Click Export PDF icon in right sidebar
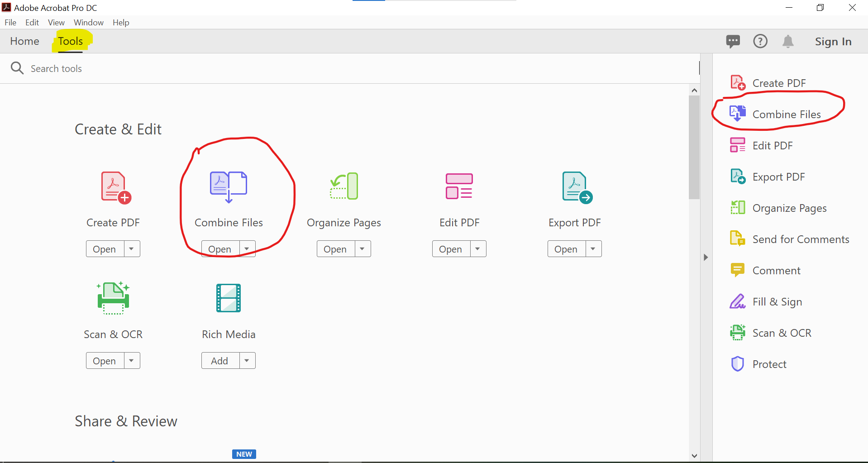Viewport: 868px width, 463px height. pos(738,177)
